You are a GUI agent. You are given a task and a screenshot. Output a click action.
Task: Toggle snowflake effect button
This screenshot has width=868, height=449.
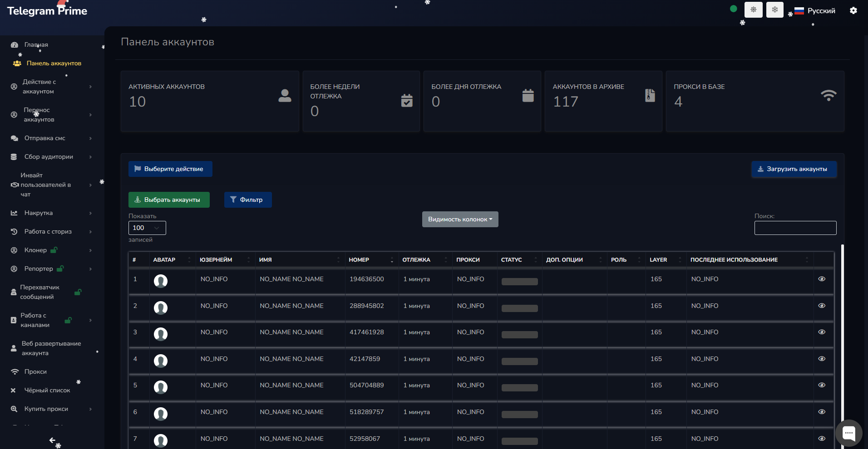pyautogui.click(x=775, y=10)
